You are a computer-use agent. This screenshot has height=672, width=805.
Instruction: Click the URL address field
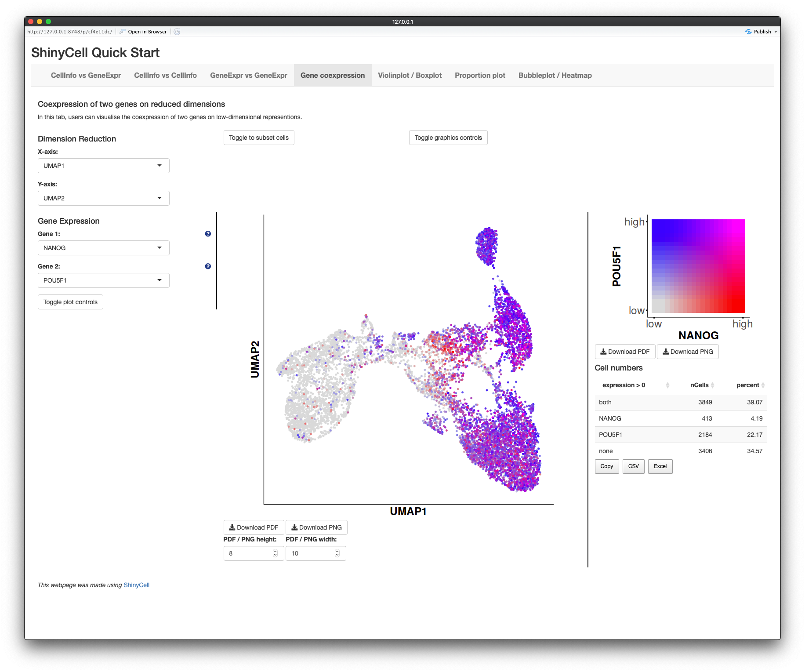click(69, 32)
